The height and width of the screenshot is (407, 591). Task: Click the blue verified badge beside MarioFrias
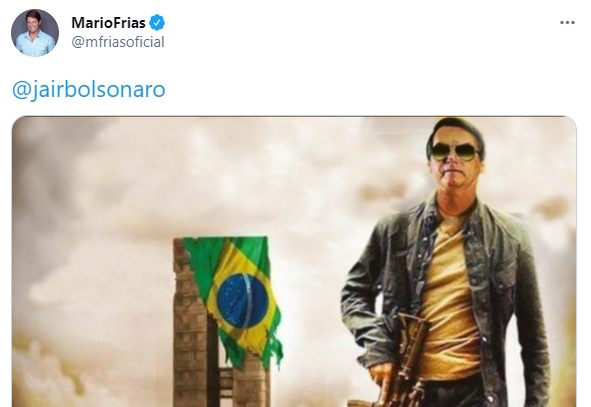(157, 23)
